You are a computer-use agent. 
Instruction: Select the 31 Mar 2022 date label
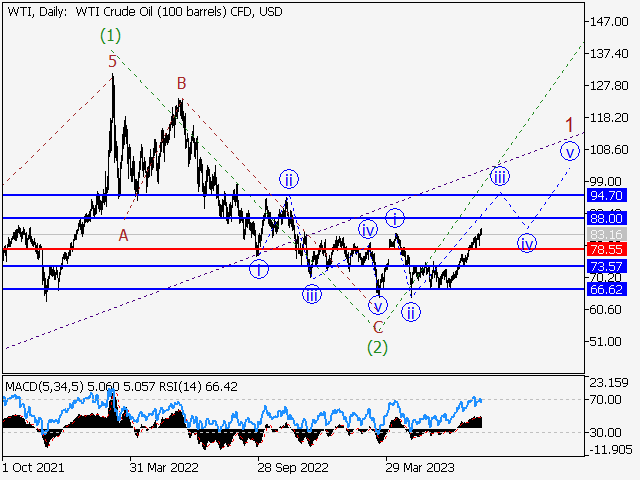click(164, 467)
